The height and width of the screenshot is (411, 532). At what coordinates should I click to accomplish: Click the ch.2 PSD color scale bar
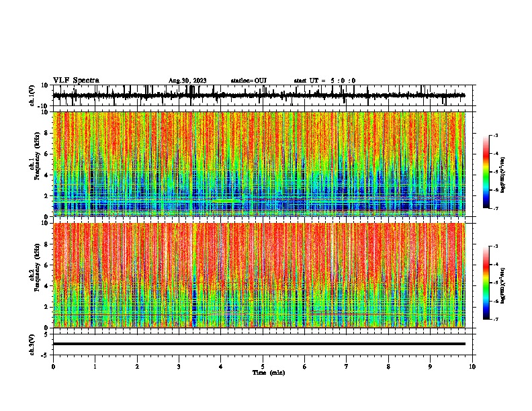point(486,283)
